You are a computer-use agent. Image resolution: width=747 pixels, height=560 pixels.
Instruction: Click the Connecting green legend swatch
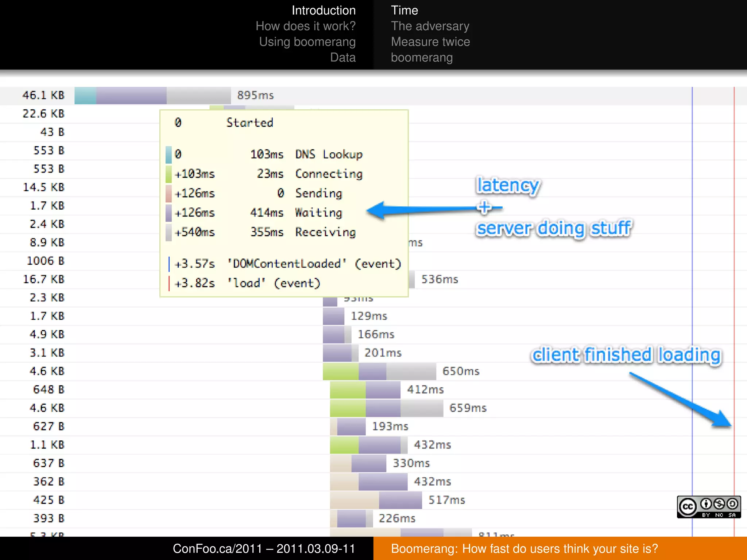pyautogui.click(x=169, y=174)
